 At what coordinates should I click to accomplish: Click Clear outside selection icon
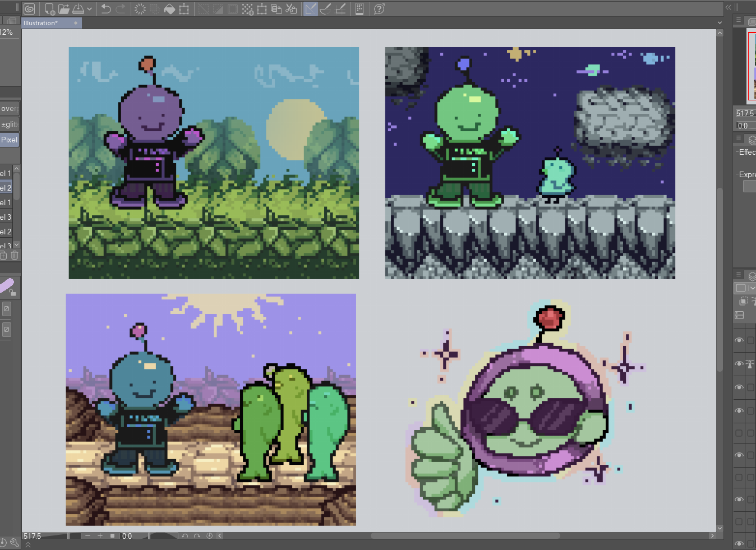(155, 9)
